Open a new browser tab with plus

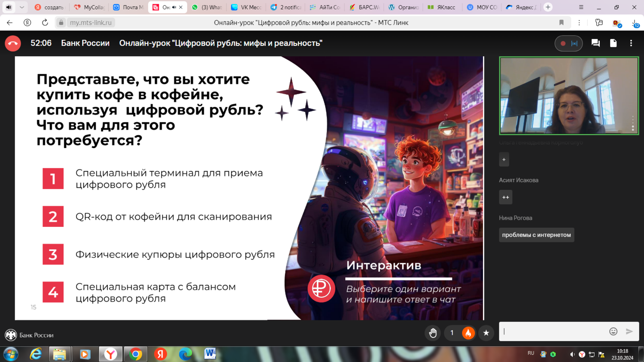point(548,7)
